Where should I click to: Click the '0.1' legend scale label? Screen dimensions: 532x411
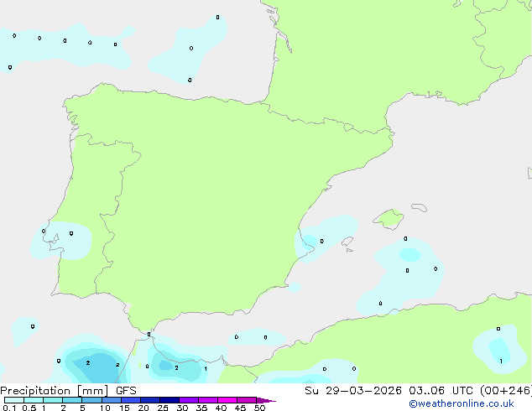tap(9, 408)
